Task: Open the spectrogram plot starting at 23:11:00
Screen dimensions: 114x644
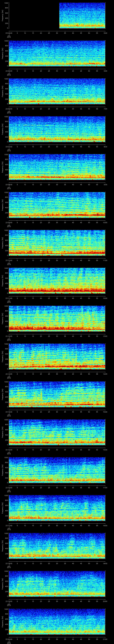Action: [x=57, y=280]
